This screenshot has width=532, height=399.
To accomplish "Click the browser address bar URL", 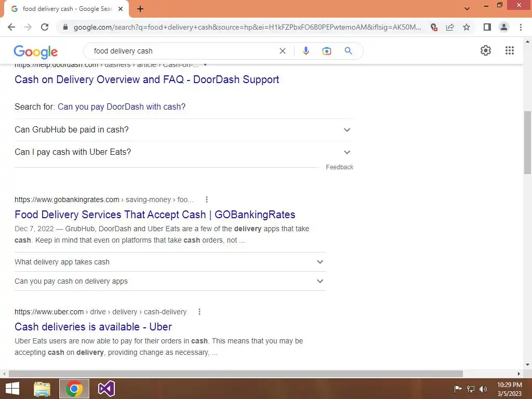I will click(247, 27).
